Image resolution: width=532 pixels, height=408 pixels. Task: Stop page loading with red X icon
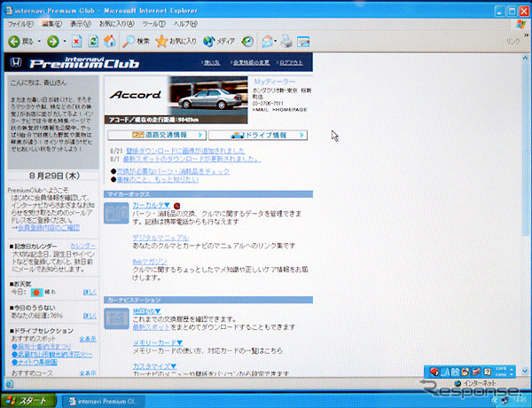coord(76,42)
